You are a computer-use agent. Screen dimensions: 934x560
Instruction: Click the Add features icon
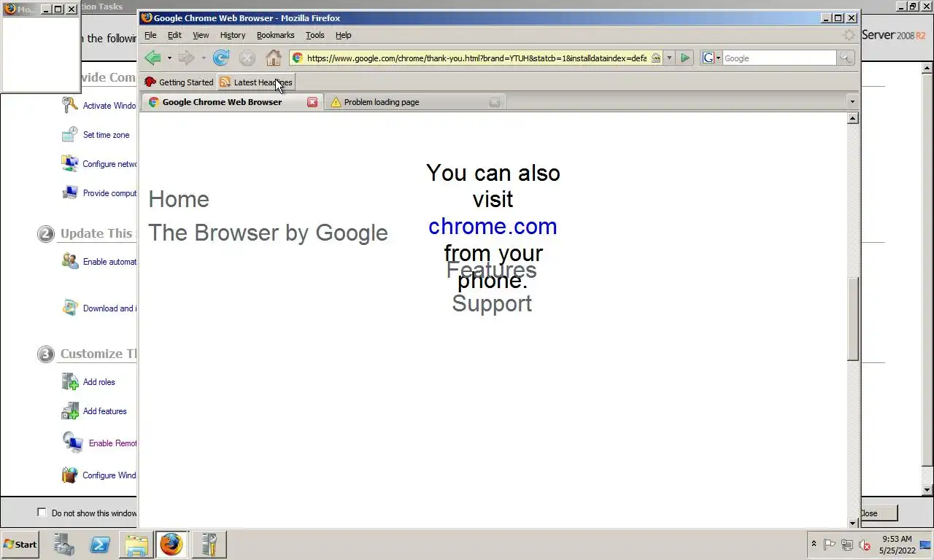pos(69,411)
